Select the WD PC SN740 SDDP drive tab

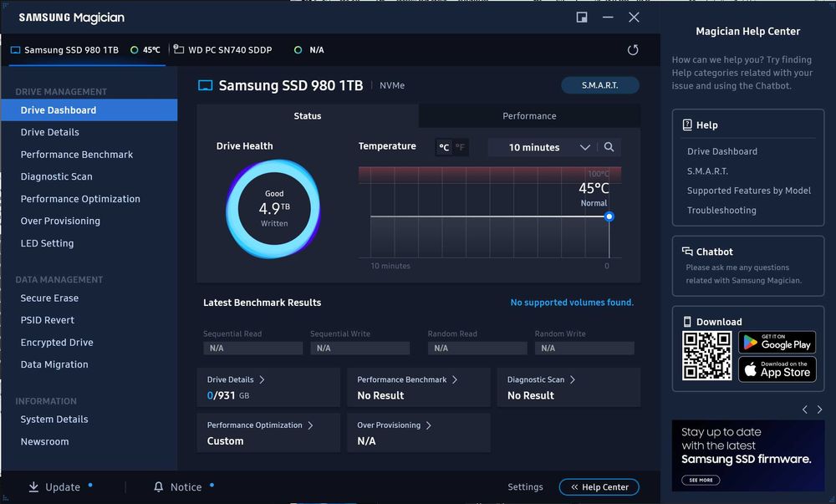point(248,50)
